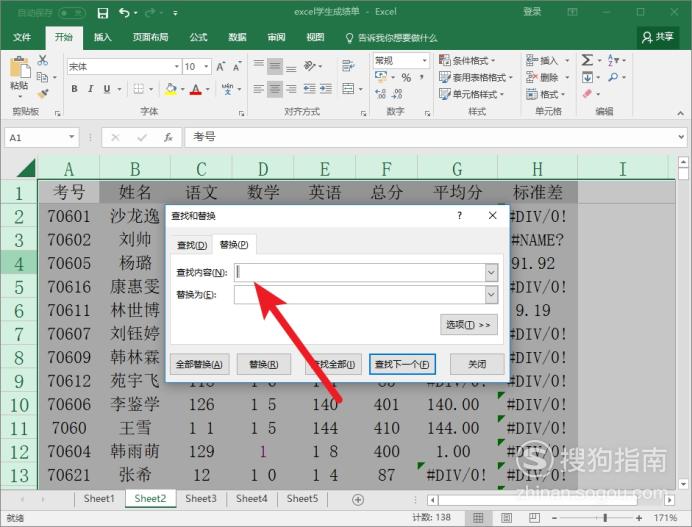
Task: Click the Find what input field
Action: 360,272
